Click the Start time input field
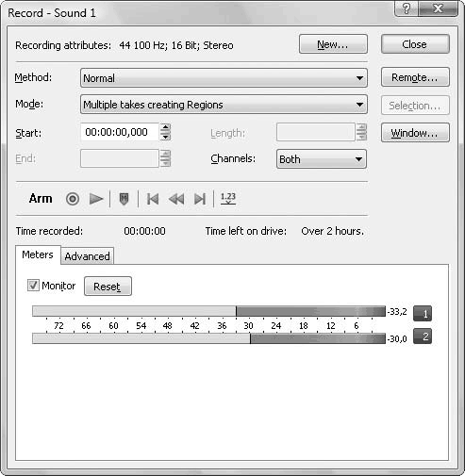The image size is (465, 476). (x=120, y=132)
